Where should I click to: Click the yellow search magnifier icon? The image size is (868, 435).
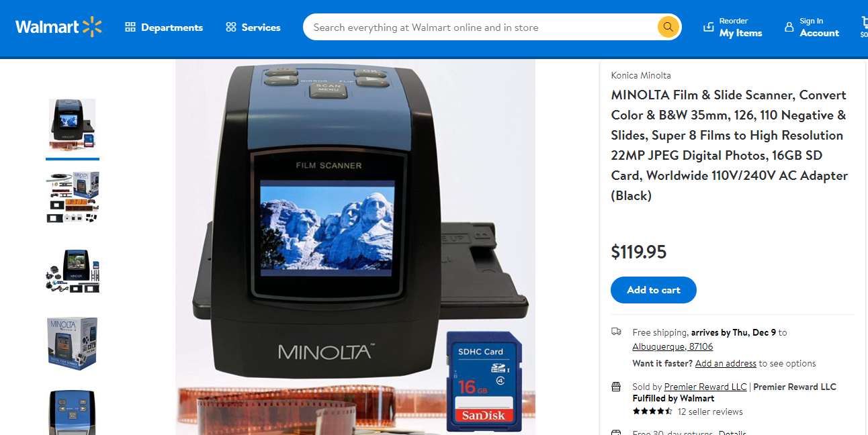click(x=668, y=27)
